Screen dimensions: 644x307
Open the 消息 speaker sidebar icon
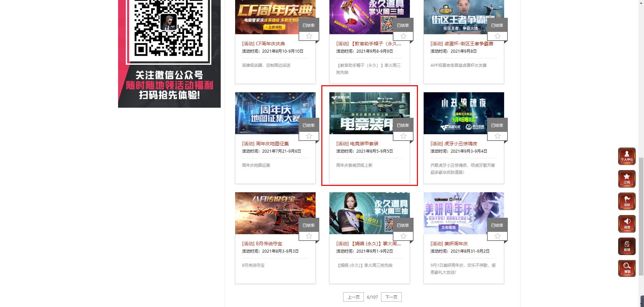tap(627, 224)
